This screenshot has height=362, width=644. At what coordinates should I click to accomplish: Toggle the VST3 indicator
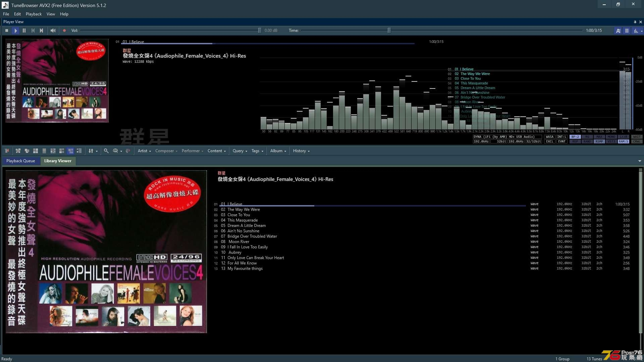coord(611,141)
